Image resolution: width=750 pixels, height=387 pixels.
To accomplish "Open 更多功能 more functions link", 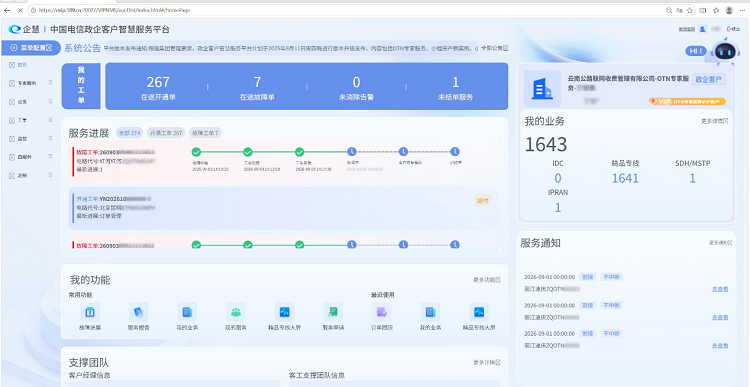I will [487, 280].
